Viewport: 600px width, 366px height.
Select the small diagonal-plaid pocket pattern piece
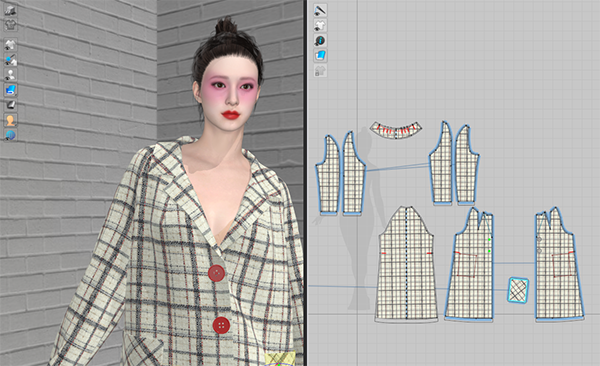click(x=518, y=291)
